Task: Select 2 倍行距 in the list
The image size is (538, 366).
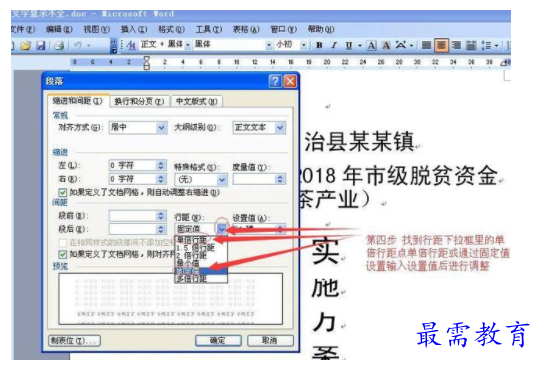Action: pyautogui.click(x=201, y=256)
